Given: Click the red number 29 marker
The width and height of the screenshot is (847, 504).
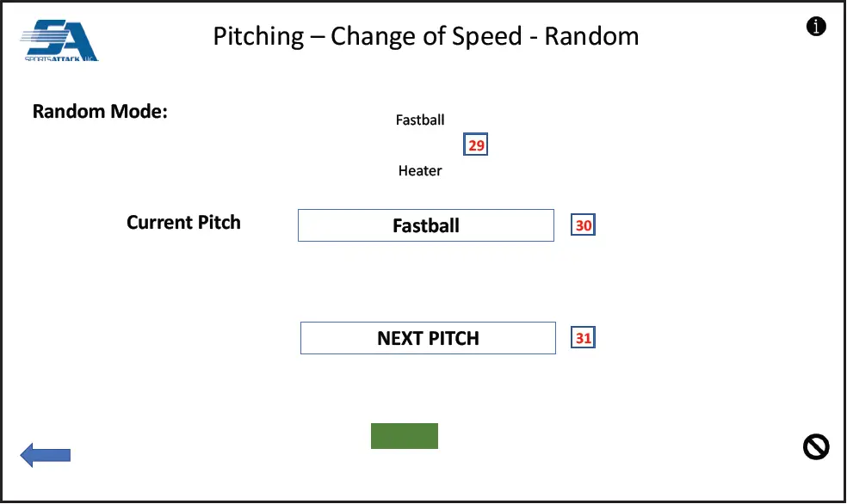Looking at the screenshot, I should point(476,145).
